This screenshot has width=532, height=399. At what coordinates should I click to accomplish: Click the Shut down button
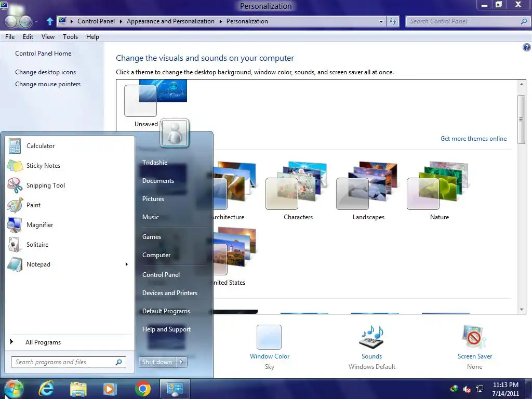(157, 362)
